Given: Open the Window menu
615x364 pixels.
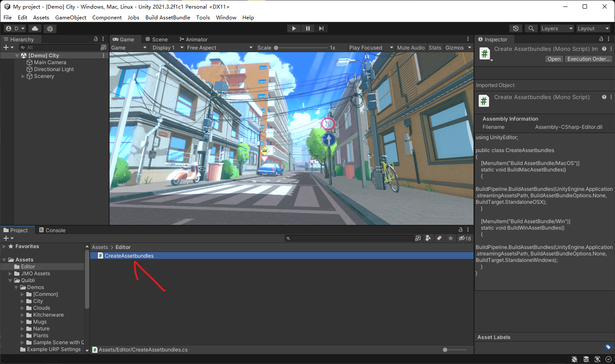Looking at the screenshot, I should pyautogui.click(x=226, y=18).
